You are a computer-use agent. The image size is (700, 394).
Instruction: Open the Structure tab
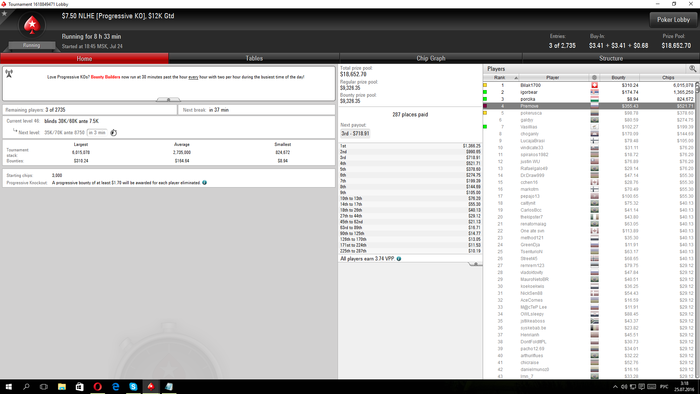point(611,58)
